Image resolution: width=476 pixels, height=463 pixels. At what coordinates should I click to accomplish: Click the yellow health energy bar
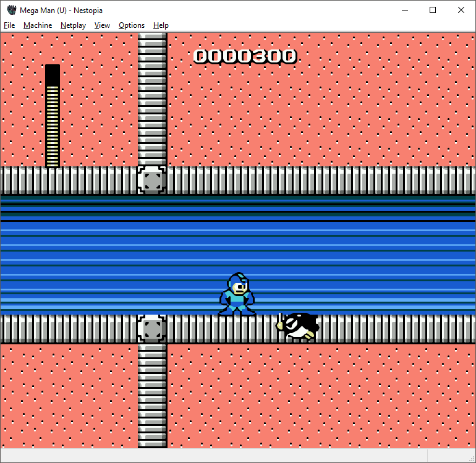(x=53, y=116)
